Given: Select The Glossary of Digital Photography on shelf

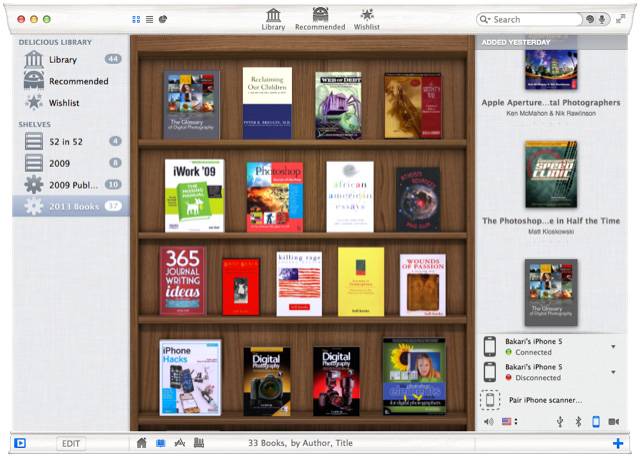Looking at the screenshot, I should point(191,105).
